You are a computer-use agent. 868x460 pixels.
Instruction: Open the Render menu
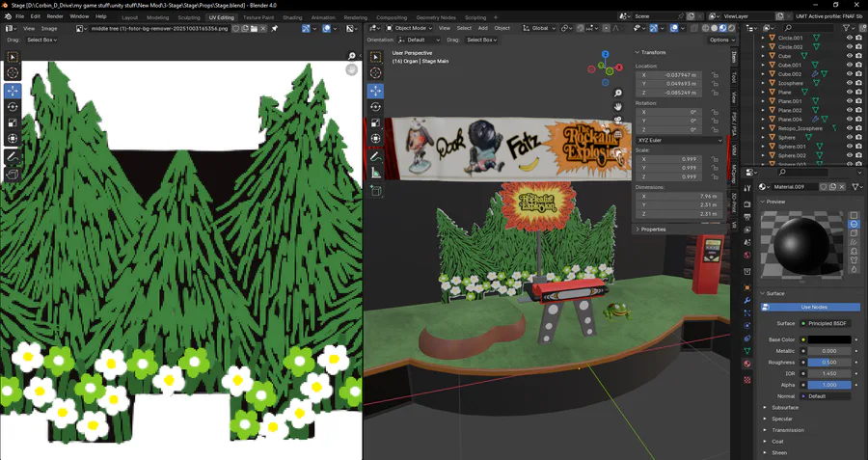click(x=55, y=16)
